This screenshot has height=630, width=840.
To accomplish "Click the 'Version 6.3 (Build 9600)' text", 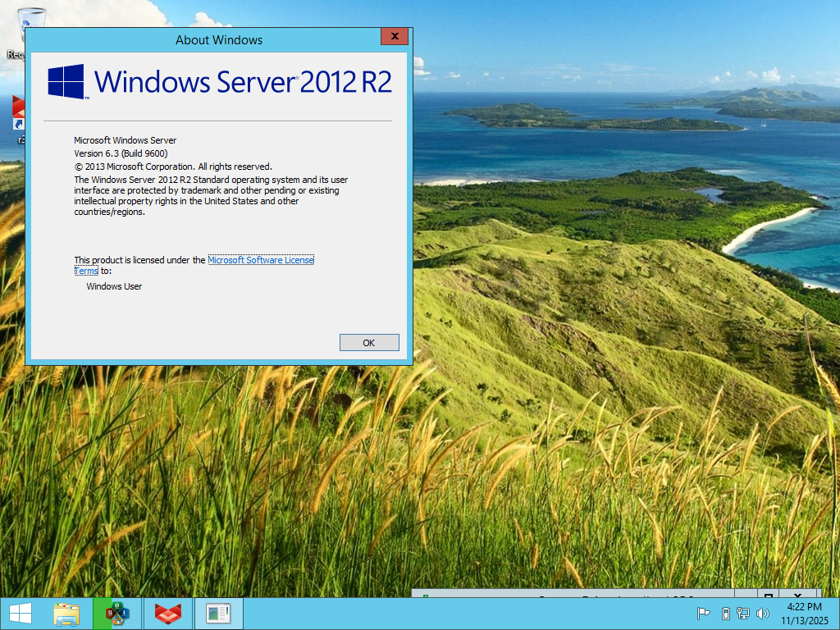I will pyautogui.click(x=121, y=153).
